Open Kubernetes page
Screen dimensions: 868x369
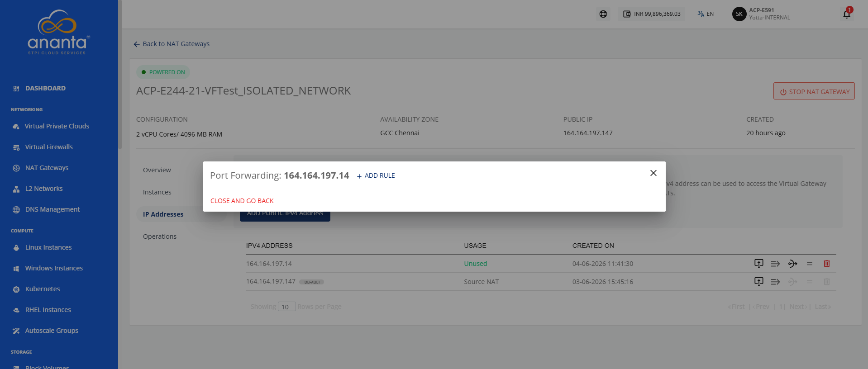[43, 289]
